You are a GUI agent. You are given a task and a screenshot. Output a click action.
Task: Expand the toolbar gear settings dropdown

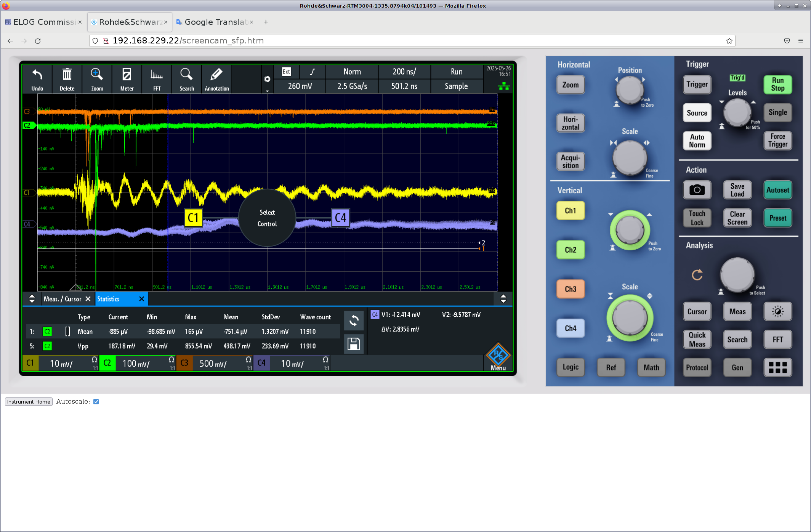(267, 79)
